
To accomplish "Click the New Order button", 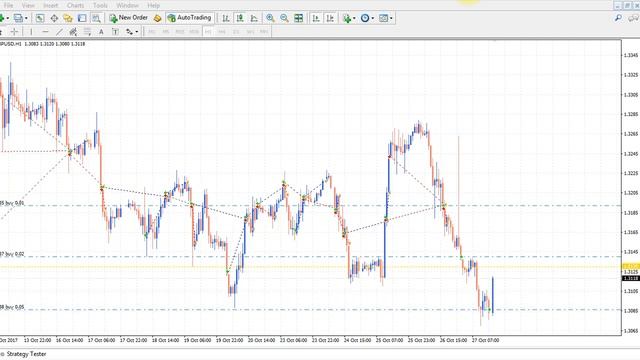I will click(129, 18).
